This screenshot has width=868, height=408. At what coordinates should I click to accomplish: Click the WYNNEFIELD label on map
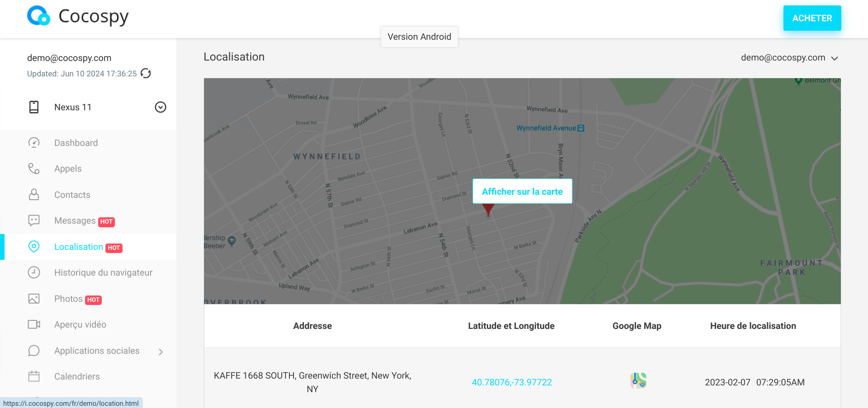(x=327, y=156)
